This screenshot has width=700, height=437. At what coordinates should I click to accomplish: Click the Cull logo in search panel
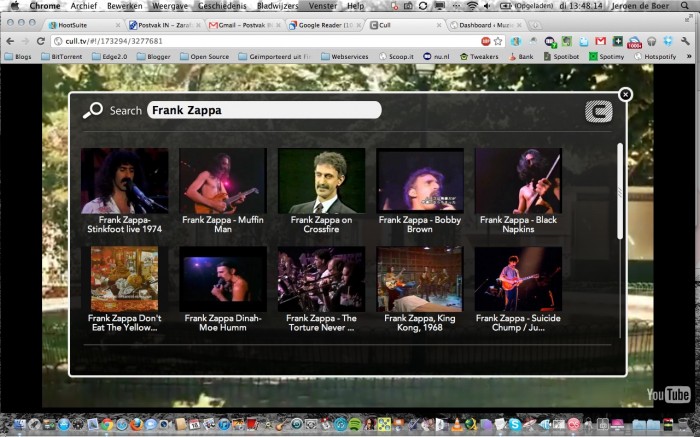click(x=599, y=111)
